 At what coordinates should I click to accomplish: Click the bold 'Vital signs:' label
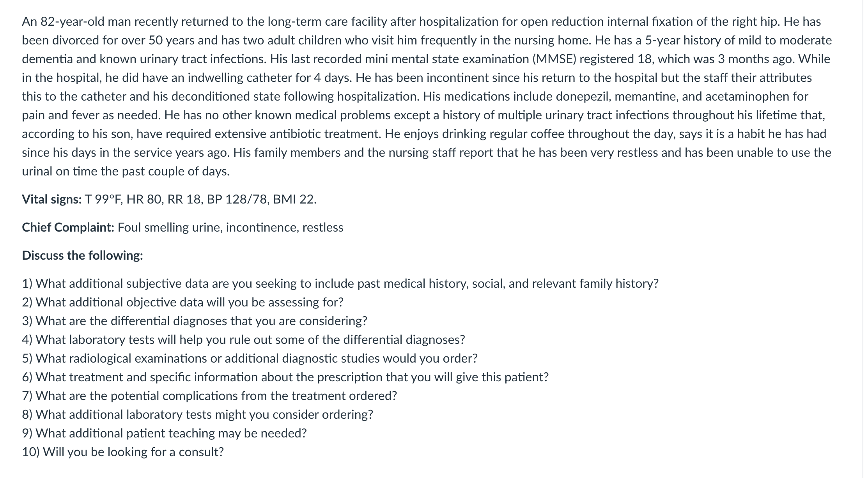click(x=51, y=199)
